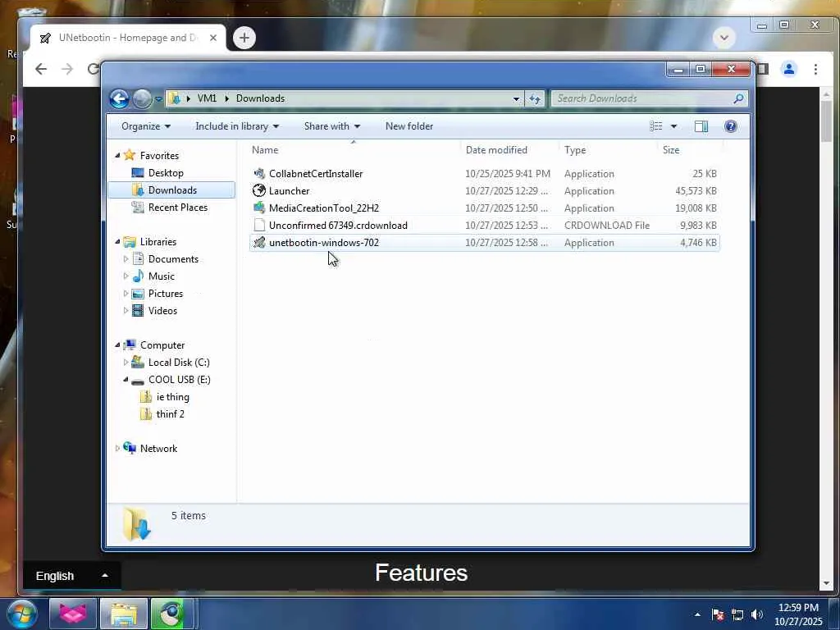Click the Explorer forward navigation arrow
The image size is (840, 630).
click(x=142, y=98)
